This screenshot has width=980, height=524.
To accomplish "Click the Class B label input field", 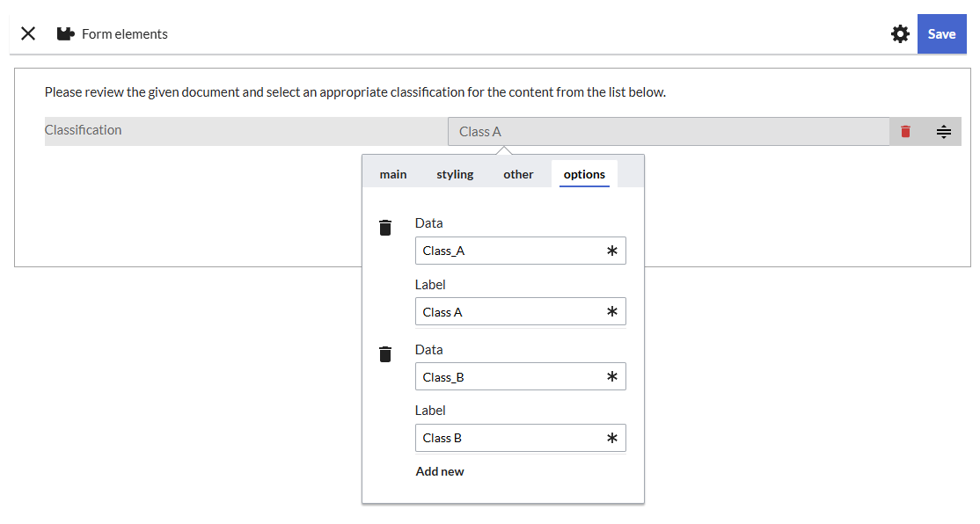I will [x=510, y=438].
